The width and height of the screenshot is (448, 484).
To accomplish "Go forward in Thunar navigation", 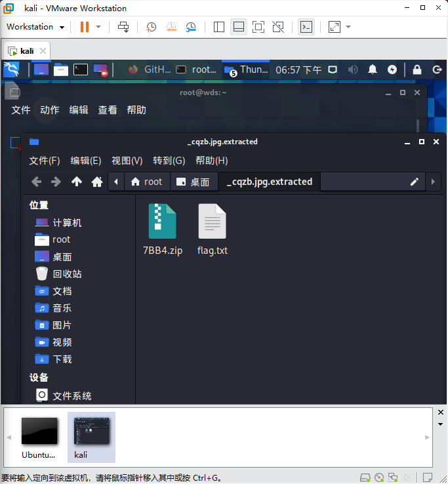I will pos(56,182).
